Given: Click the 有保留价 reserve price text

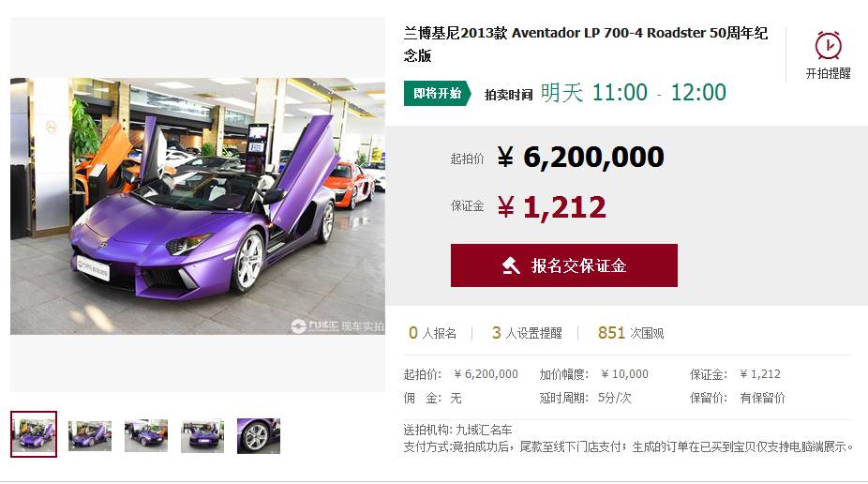Looking at the screenshot, I should 762,398.
